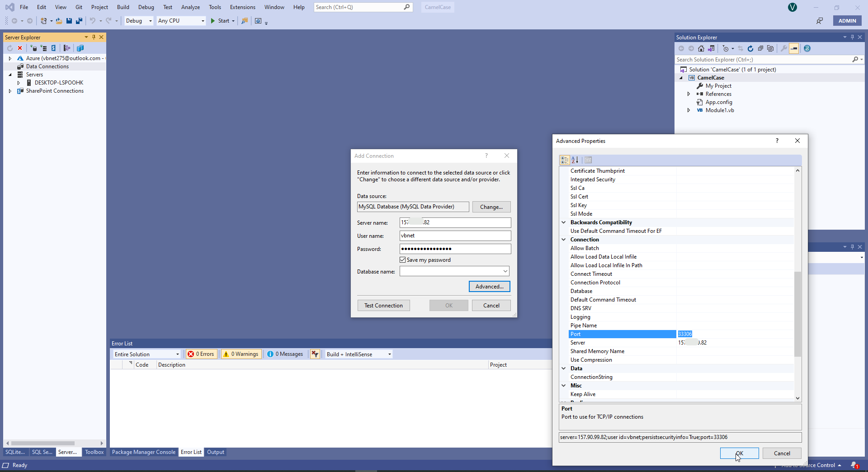Switch Solution Explorer views icon
This screenshot has width=868, height=472.
[x=711, y=48]
